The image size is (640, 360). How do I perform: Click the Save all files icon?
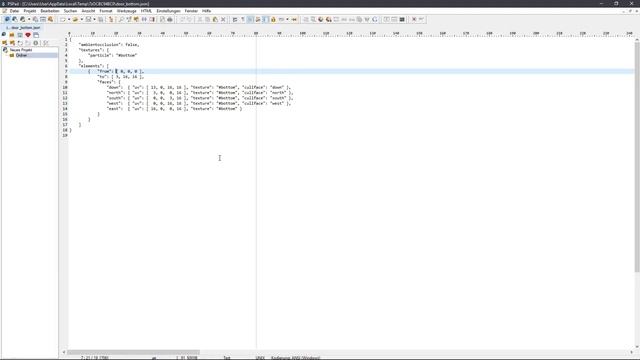click(100, 19)
